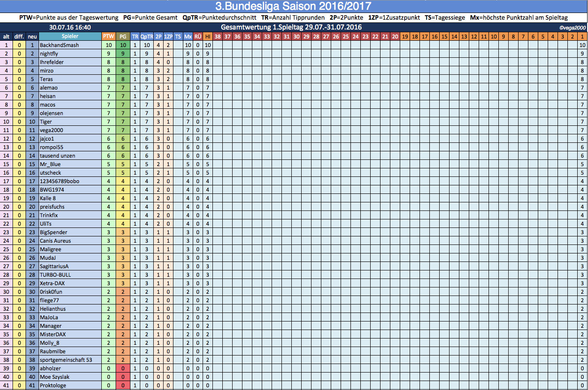Select the timestamp '30.07.16 16:40'
The image size is (588, 390).
pos(70,27)
